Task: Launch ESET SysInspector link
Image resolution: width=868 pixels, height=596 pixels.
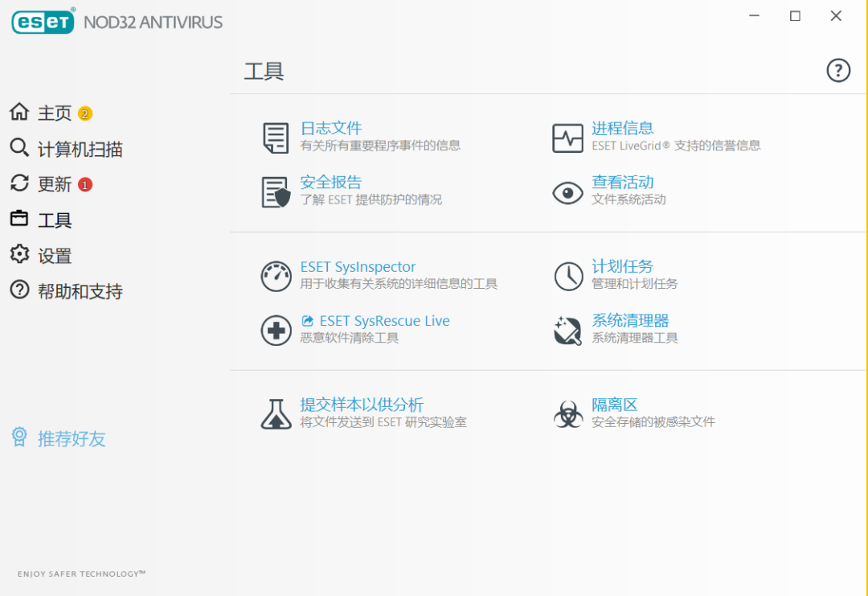Action: pyautogui.click(x=358, y=266)
